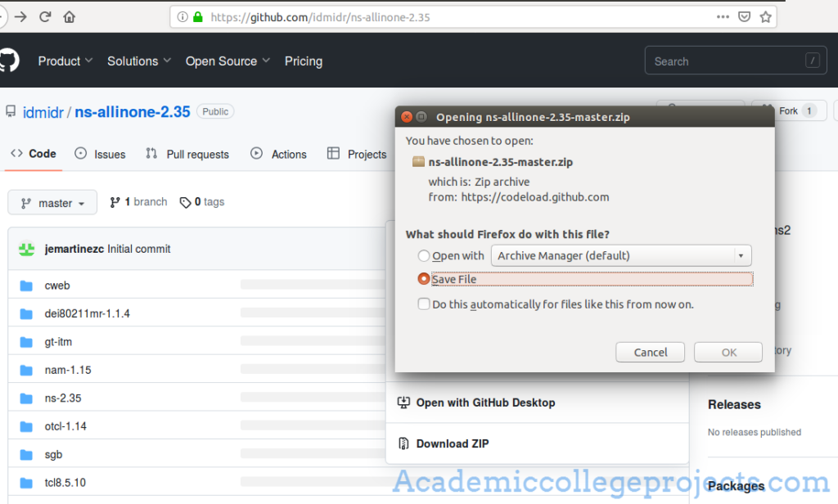The image size is (838, 504).
Task: Click the otcl-1.14 folder icon
Action: click(x=26, y=426)
